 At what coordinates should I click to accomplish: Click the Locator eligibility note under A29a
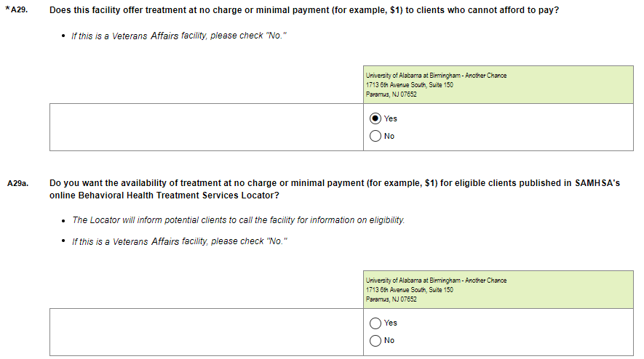click(x=239, y=220)
